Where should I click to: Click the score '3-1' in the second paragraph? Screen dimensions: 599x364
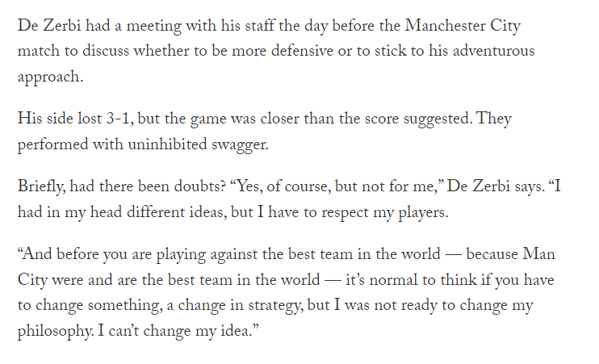point(119,119)
